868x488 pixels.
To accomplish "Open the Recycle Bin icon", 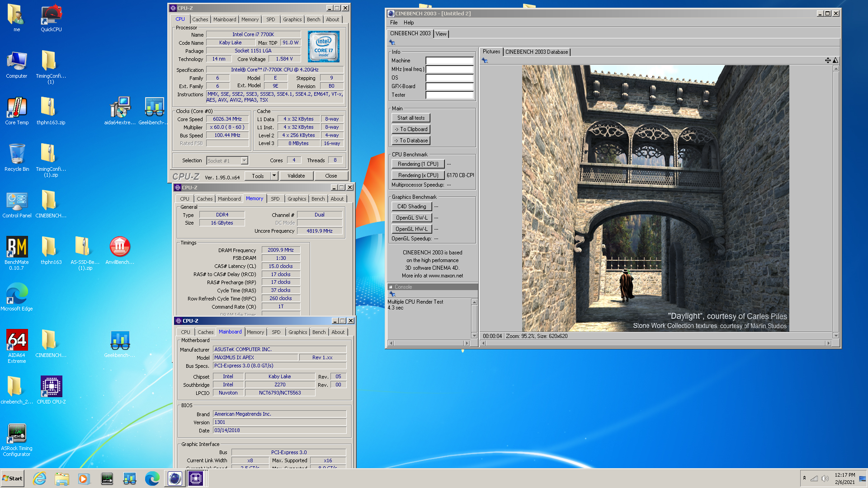I will (x=17, y=158).
